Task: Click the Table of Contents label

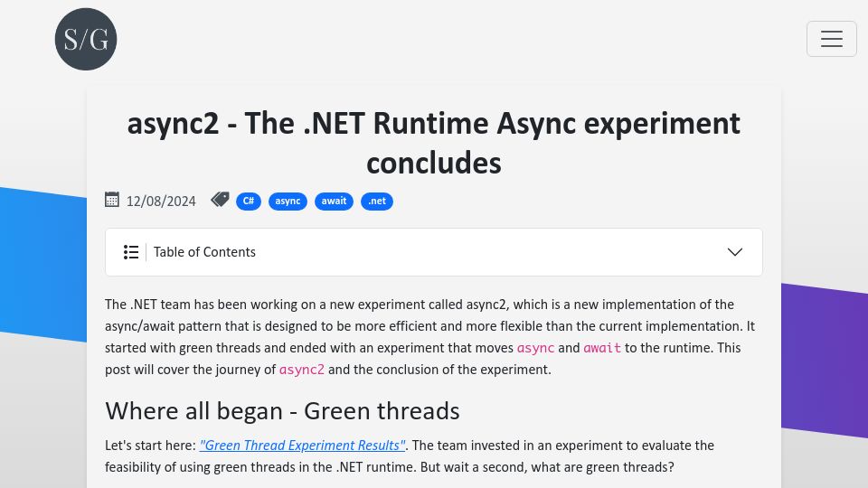Action: tap(205, 252)
